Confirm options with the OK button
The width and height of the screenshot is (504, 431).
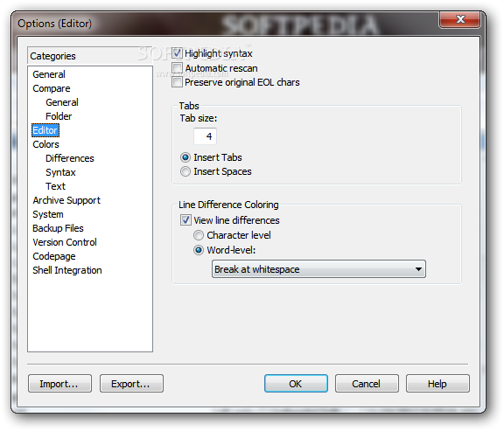click(296, 384)
